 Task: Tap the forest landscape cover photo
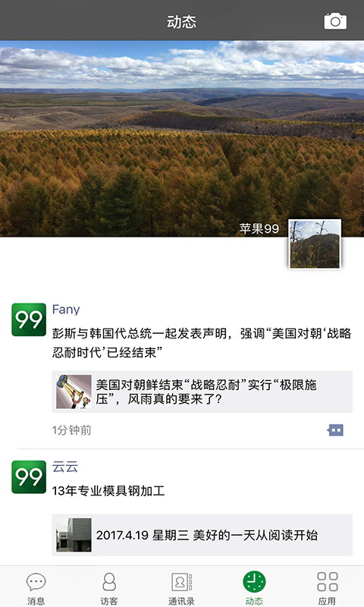pos(182,139)
